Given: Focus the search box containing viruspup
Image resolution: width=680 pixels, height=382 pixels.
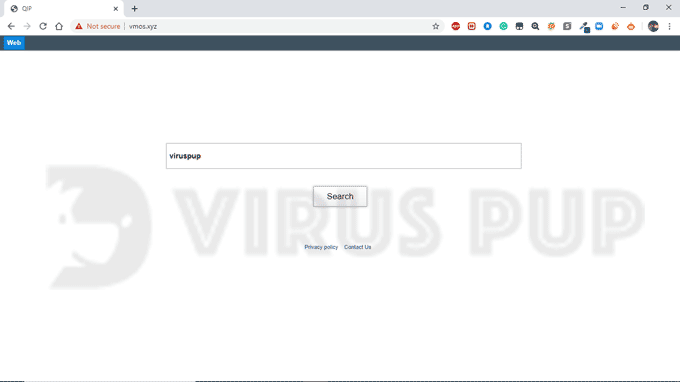Looking at the screenshot, I should 343,156.
